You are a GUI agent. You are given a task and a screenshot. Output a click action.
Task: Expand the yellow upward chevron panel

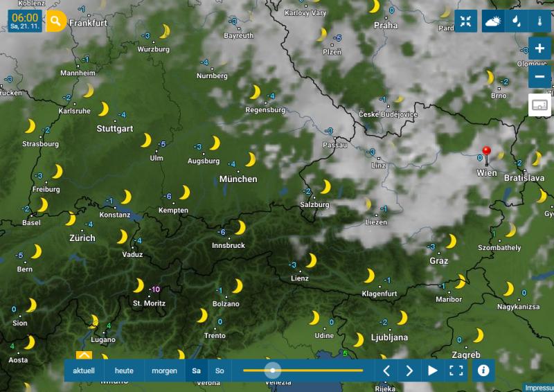[x=84, y=355]
